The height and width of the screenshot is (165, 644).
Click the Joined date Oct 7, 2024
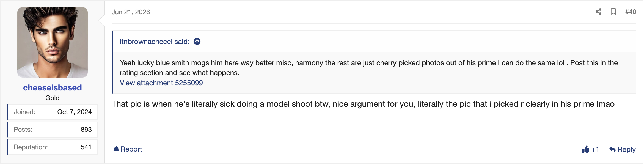click(x=75, y=112)
